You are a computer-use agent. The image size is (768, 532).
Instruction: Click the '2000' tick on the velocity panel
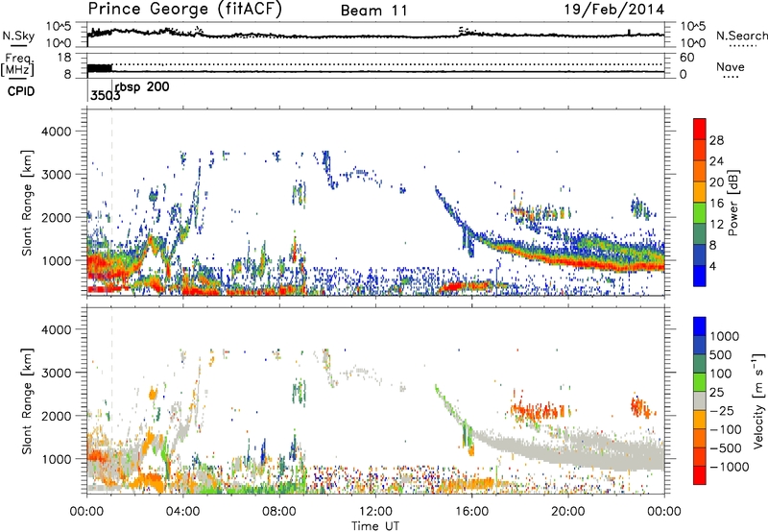click(56, 416)
